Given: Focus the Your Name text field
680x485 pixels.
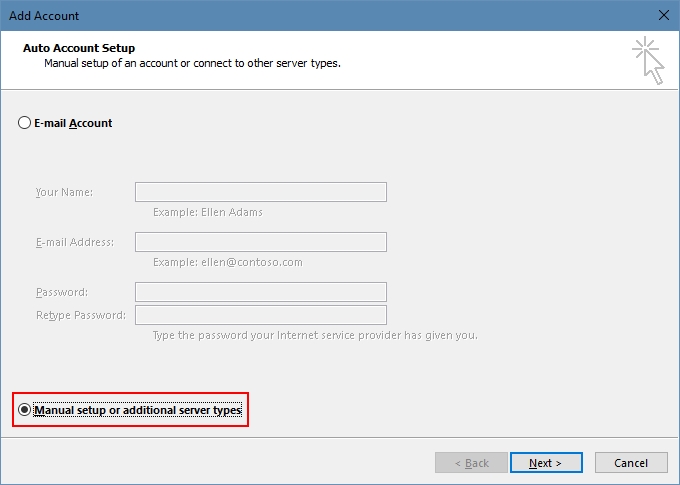Looking at the screenshot, I should (x=260, y=192).
